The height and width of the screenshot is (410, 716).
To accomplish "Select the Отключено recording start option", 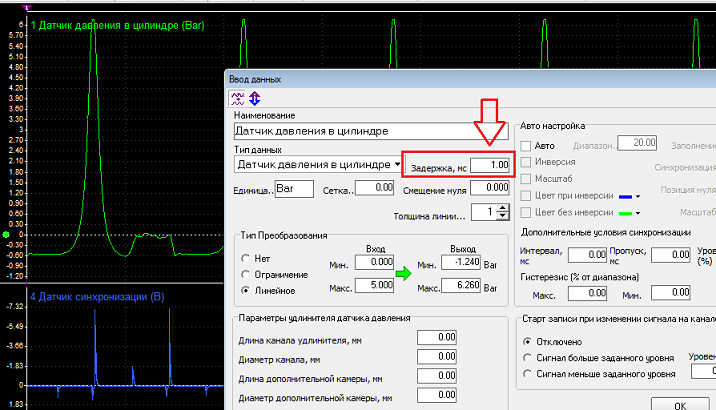I will tap(527, 342).
